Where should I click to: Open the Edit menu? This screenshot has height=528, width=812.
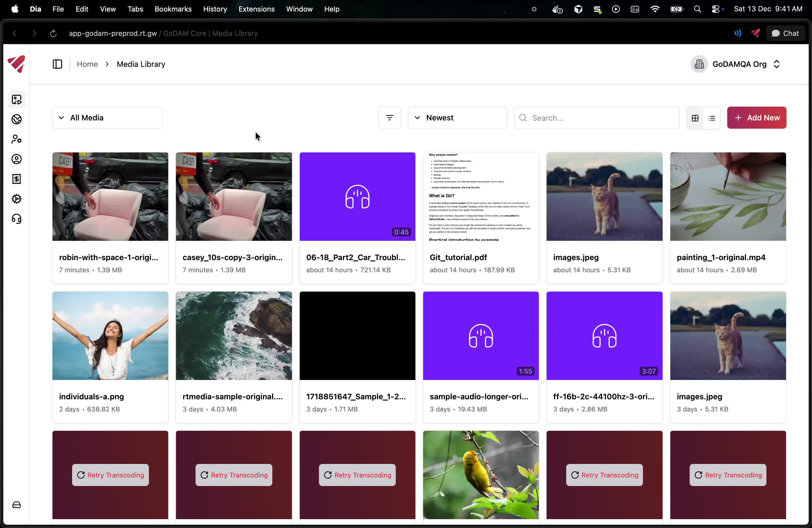point(82,9)
